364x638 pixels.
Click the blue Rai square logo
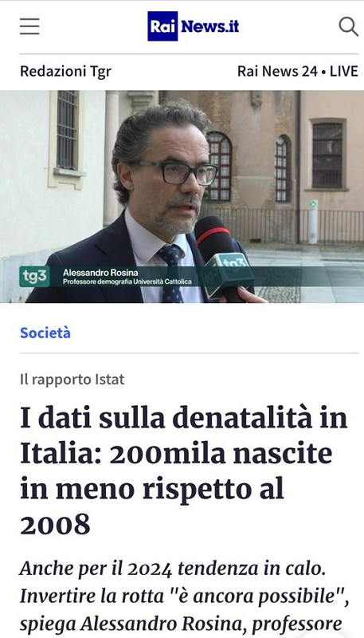tap(162, 26)
